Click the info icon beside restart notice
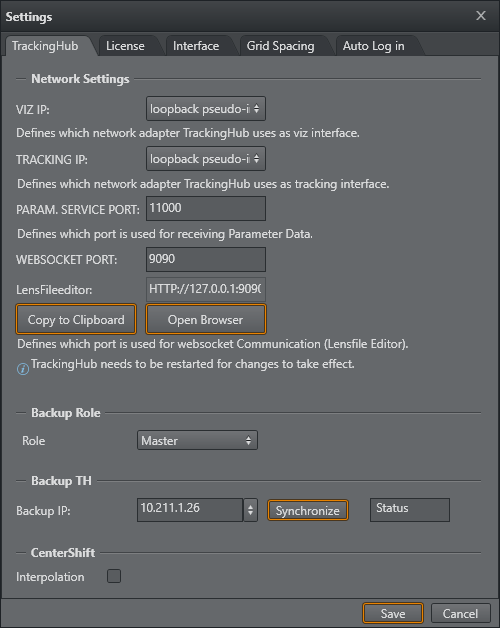This screenshot has width=500, height=628. point(23,368)
